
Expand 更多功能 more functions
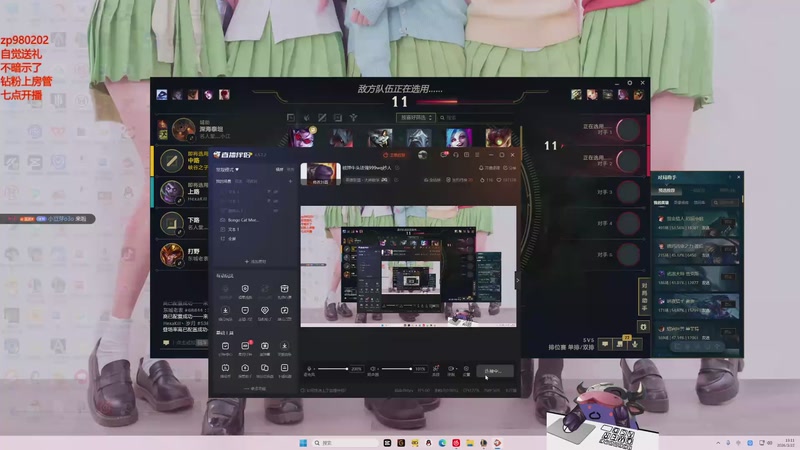pyautogui.click(x=255, y=389)
